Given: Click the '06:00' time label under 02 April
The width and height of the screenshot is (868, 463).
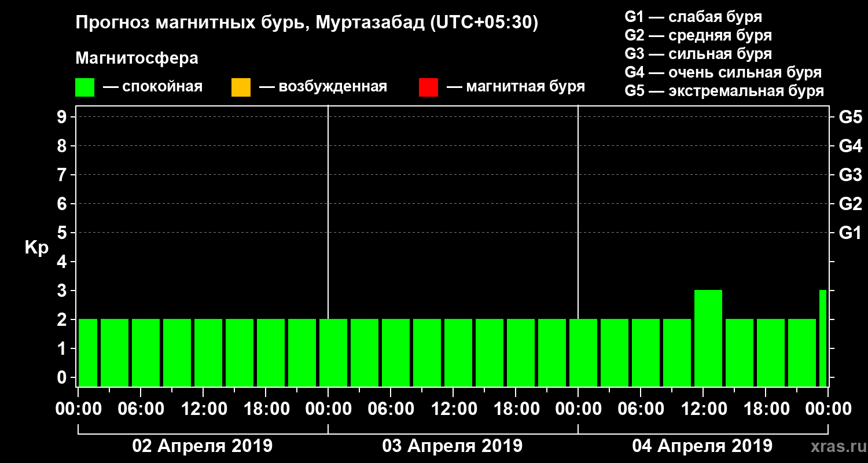Looking at the screenshot, I should coord(141,409).
